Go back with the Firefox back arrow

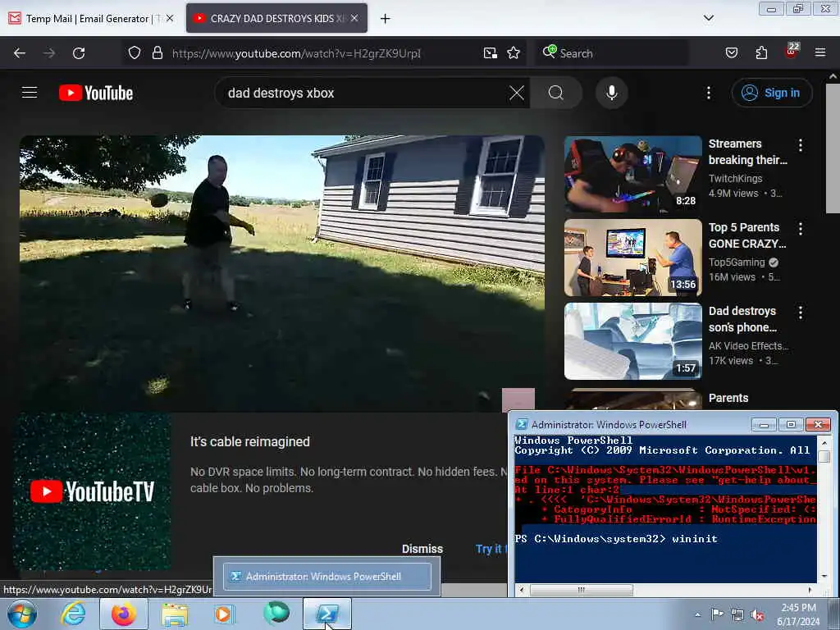pyautogui.click(x=20, y=53)
